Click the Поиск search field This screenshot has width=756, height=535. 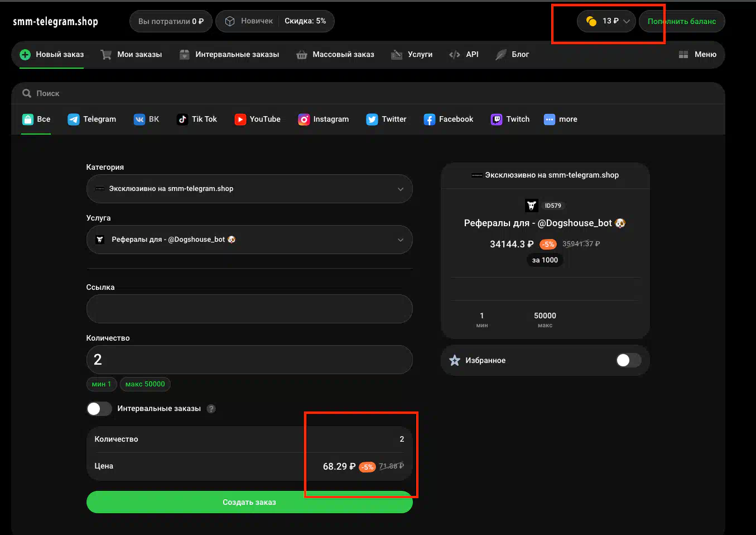[368, 93]
